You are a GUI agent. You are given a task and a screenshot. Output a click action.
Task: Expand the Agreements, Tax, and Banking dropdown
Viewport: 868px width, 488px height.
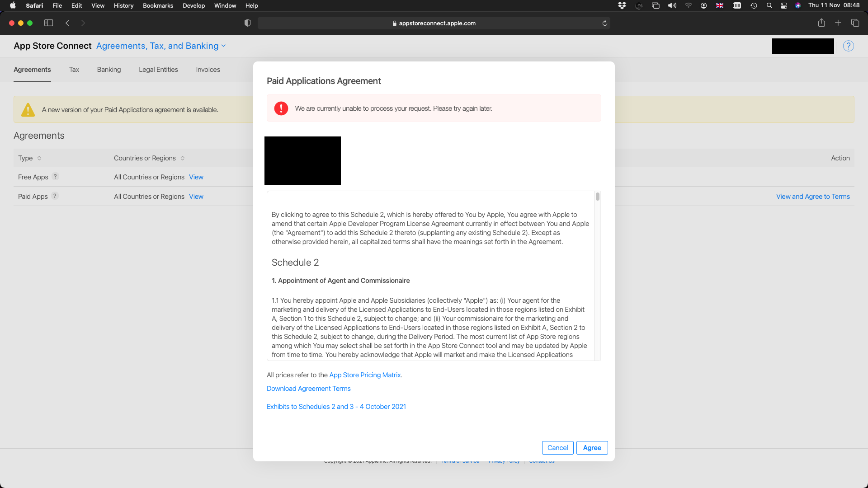pyautogui.click(x=161, y=46)
